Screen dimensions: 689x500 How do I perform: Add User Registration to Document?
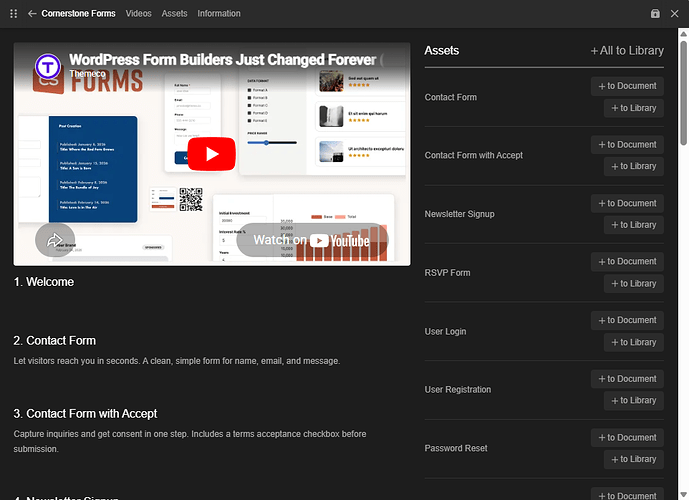coord(627,379)
